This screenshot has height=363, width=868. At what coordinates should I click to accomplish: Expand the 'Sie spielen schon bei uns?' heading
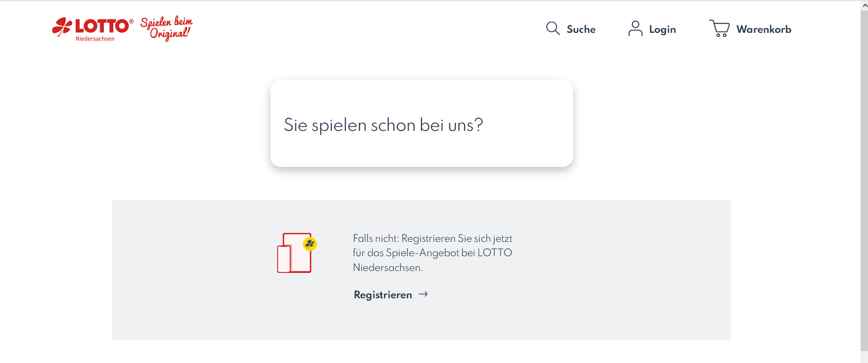point(383,125)
